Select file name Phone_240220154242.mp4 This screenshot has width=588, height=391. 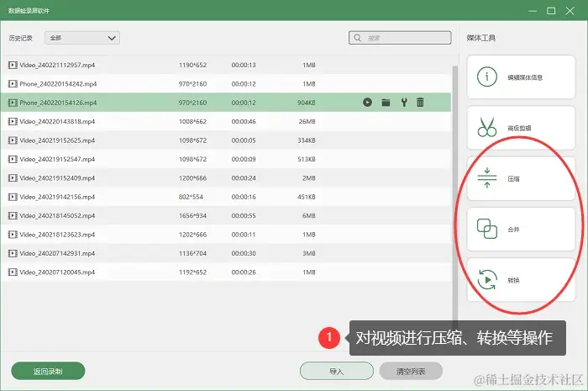tap(58, 84)
